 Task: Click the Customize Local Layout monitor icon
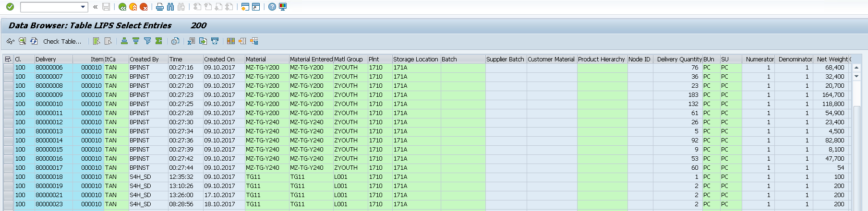pyautogui.click(x=283, y=7)
